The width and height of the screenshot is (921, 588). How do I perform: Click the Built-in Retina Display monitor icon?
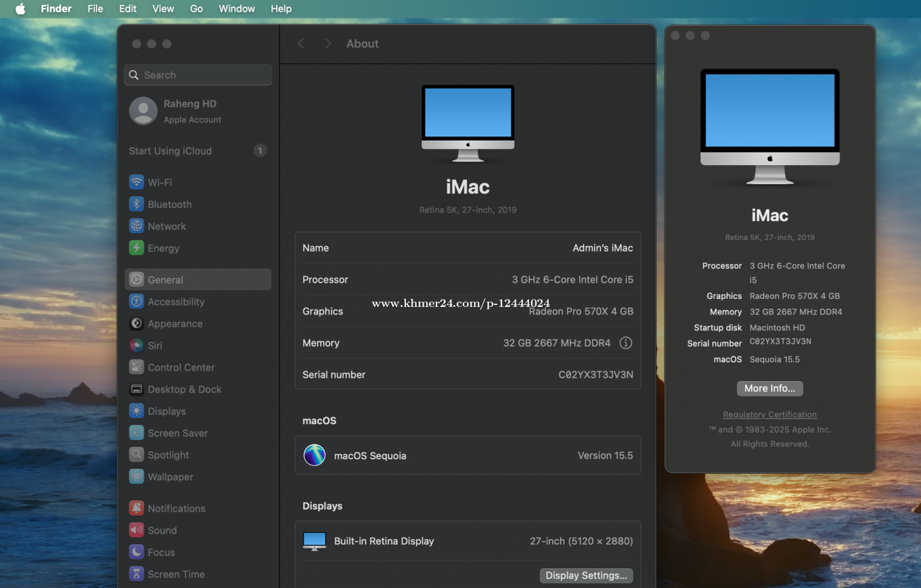314,541
